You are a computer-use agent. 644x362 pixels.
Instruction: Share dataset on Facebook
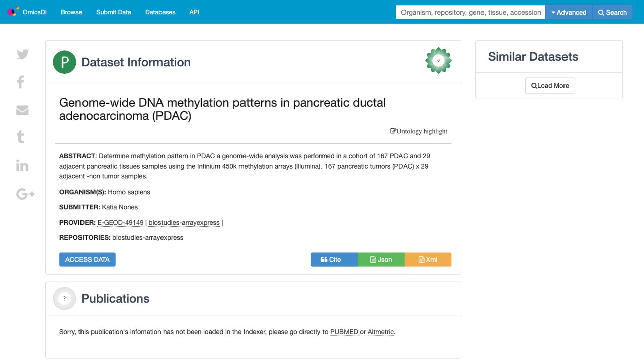tap(21, 82)
